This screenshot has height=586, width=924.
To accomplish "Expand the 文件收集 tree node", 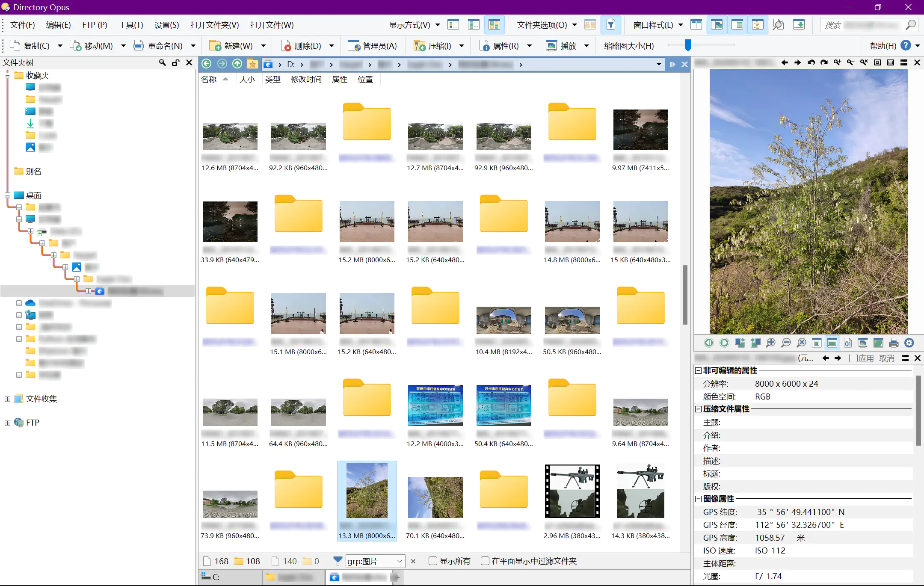I will [7, 399].
